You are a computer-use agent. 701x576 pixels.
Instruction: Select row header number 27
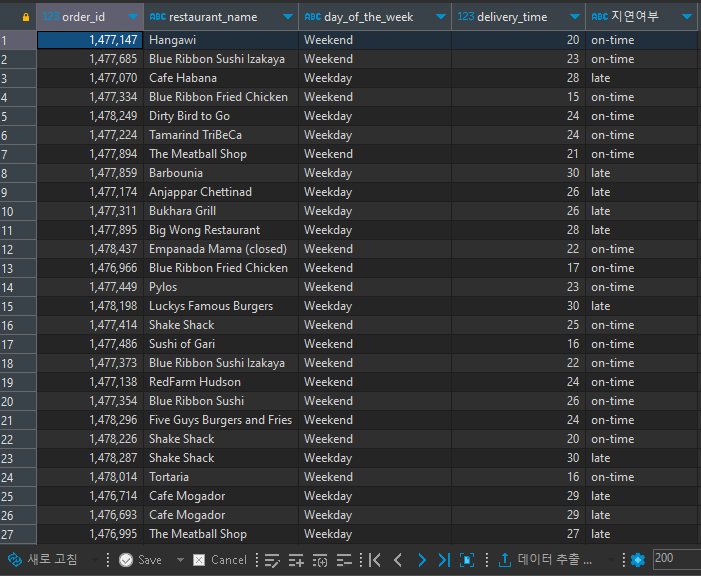click(18, 534)
